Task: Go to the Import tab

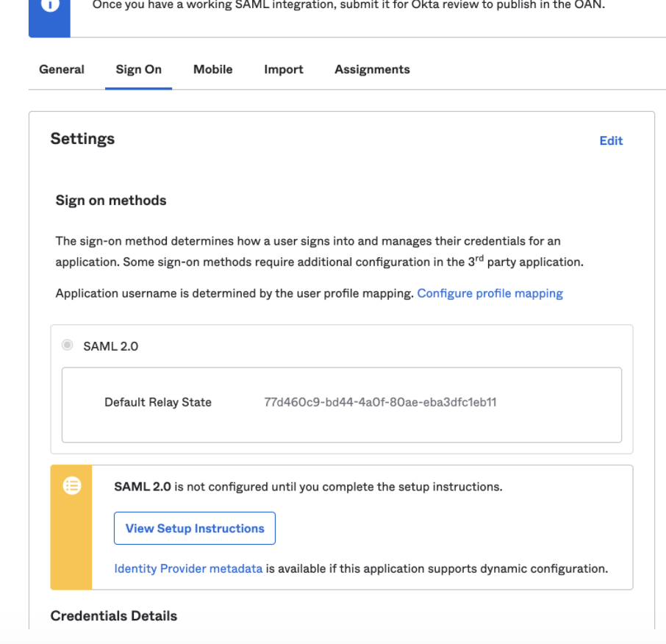Action: point(284,69)
